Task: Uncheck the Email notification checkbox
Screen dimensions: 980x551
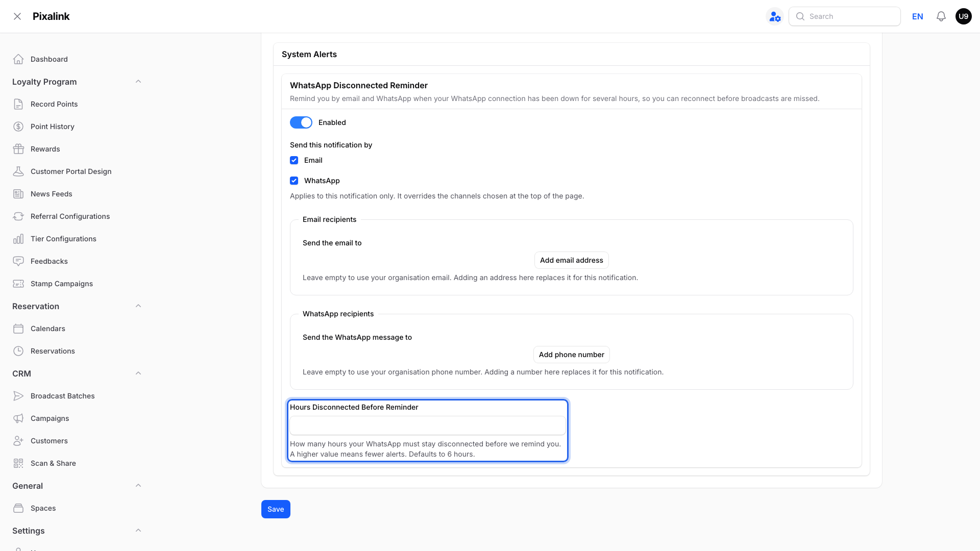Action: [294, 160]
